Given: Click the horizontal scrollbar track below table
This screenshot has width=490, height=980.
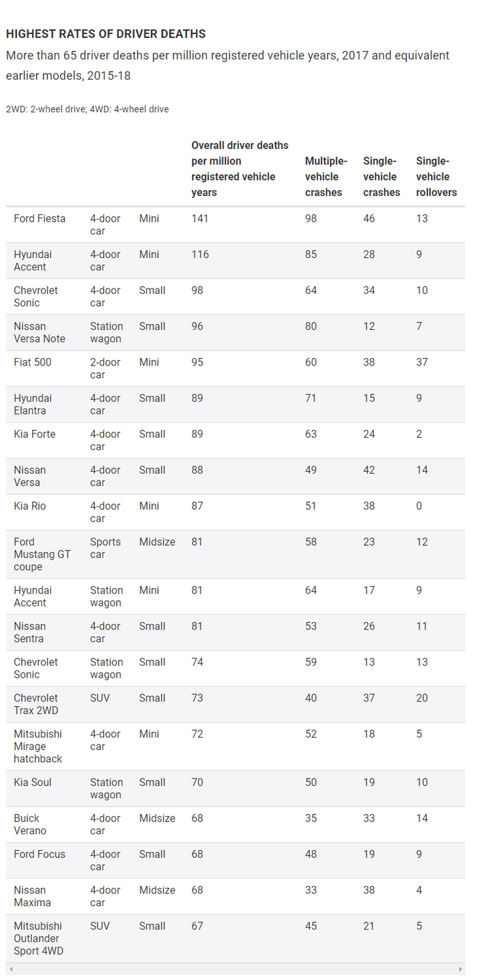Looking at the screenshot, I should pyautogui.click(x=235, y=968).
